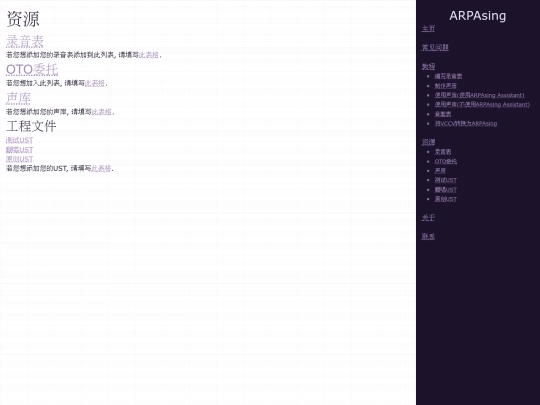Open 此表格 link in the 添加您的声库 sentence
Viewport: 540px width, 405px height.
pyautogui.click(x=101, y=112)
